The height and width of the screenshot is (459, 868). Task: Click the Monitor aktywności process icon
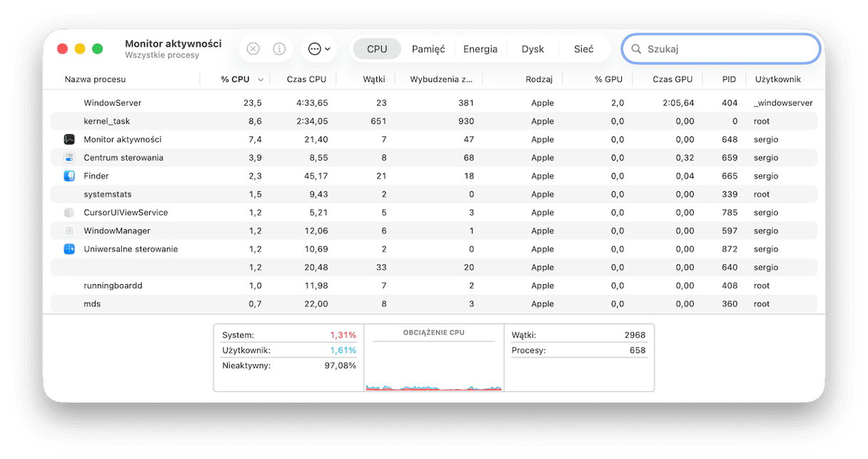point(69,139)
